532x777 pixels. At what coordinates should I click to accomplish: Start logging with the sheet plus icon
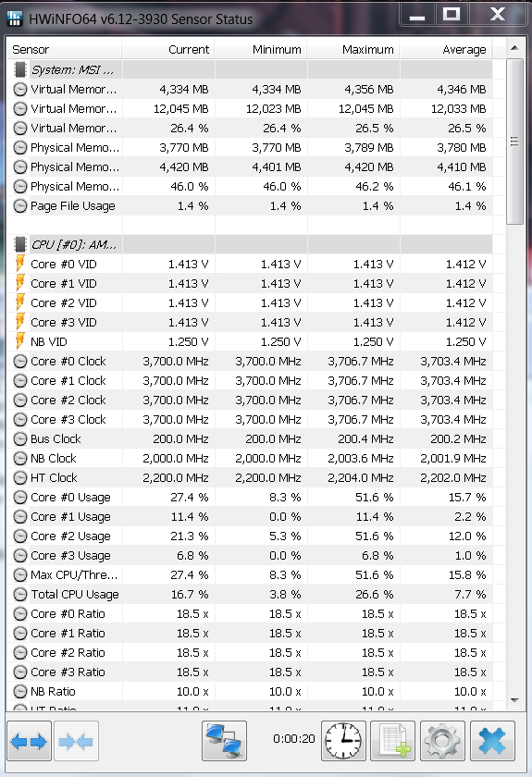click(x=393, y=741)
